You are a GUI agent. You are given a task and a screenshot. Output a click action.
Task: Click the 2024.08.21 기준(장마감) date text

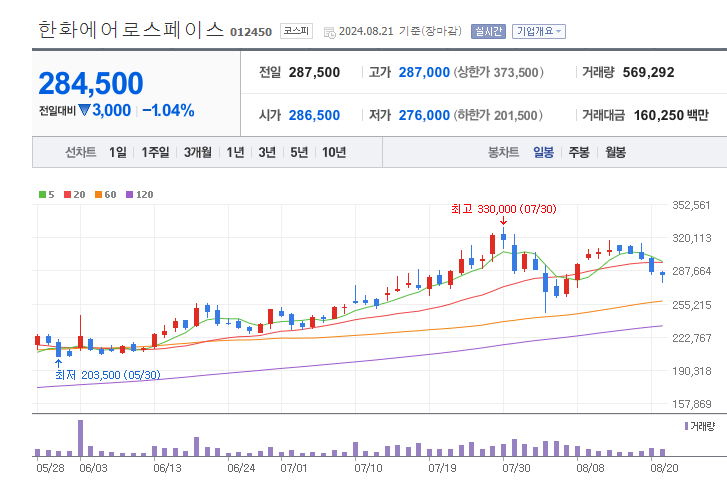(401, 31)
